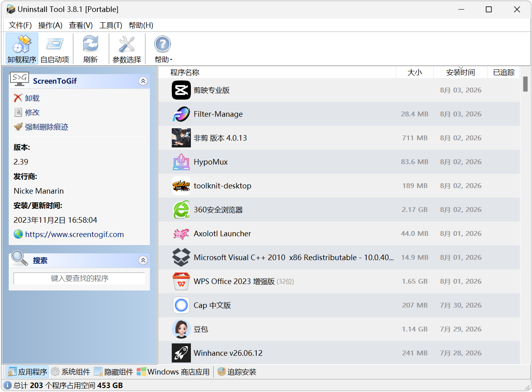This screenshot has width=532, height=392.
Task: Select the HypoMux app icon
Action: (x=181, y=162)
